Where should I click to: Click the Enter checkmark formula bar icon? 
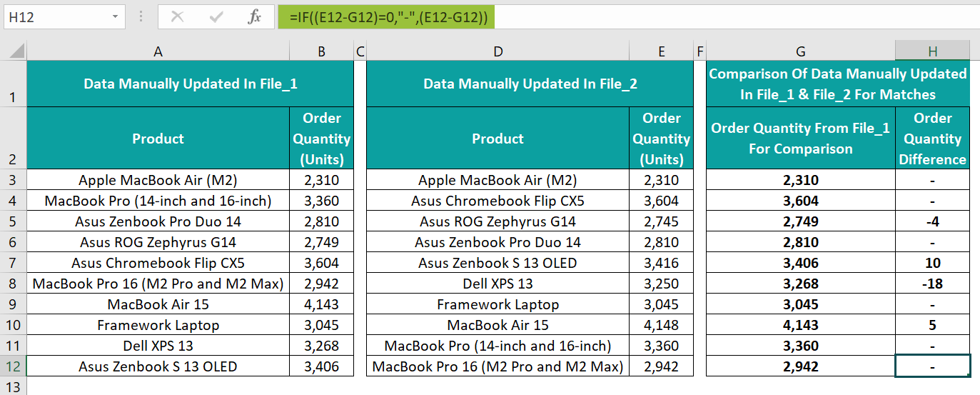[x=216, y=16]
